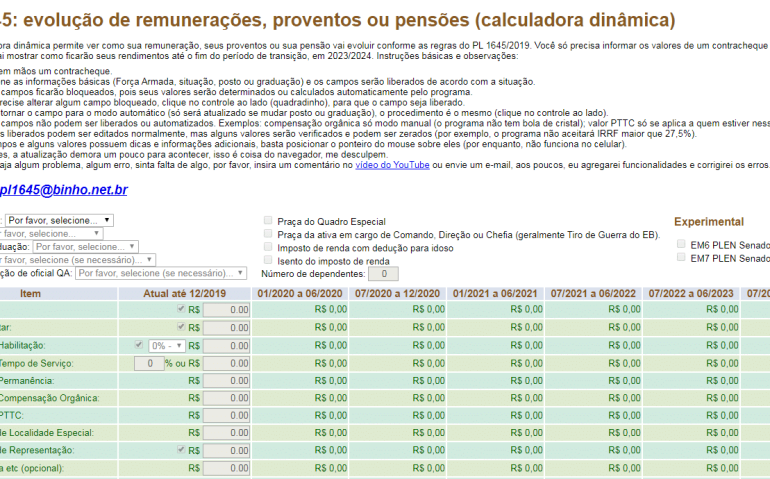Open the graduação 'Por favor, selecione...' dropdown
770x479 pixels.
pos(85,247)
